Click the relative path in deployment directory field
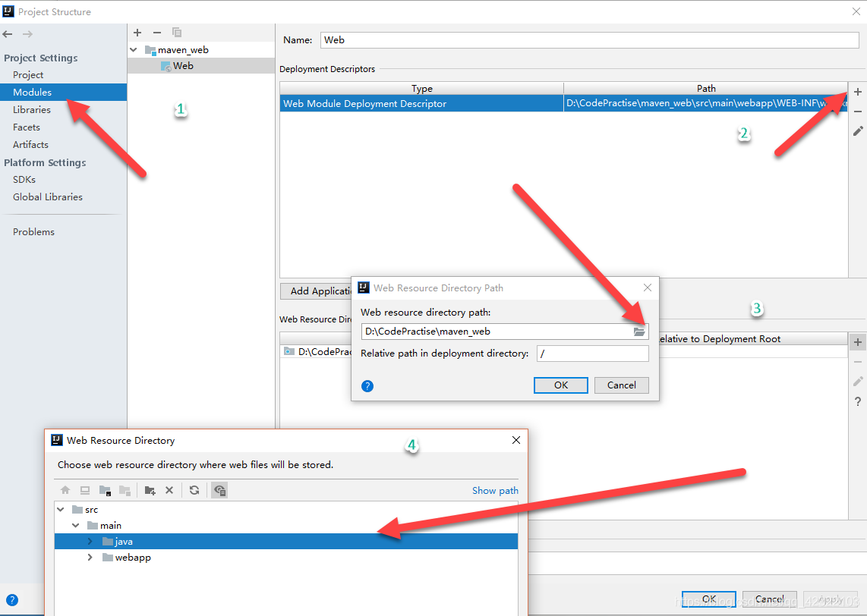Viewport: 867px width, 616px height. point(592,354)
